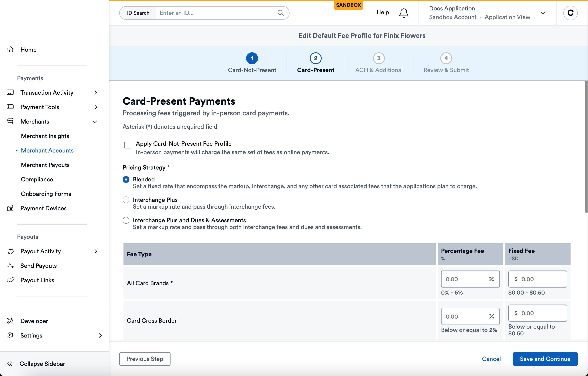Click the Payment Devices icon

coord(10,208)
